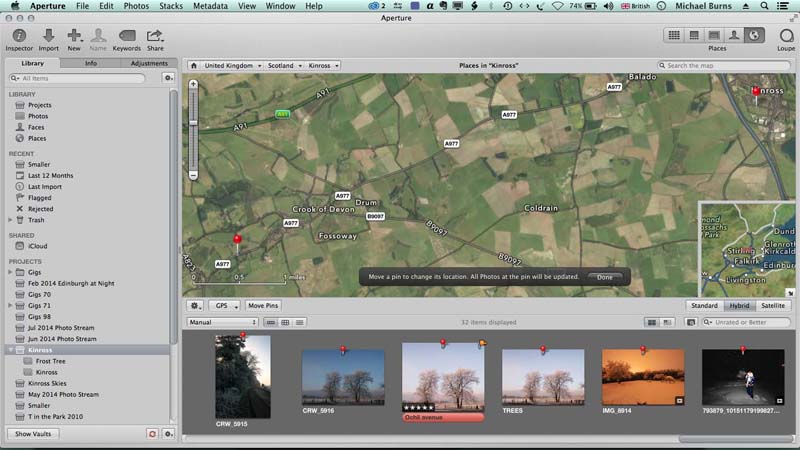Screen dimensions: 800x450
Task: Click the Show Vaults button
Action: point(33,434)
